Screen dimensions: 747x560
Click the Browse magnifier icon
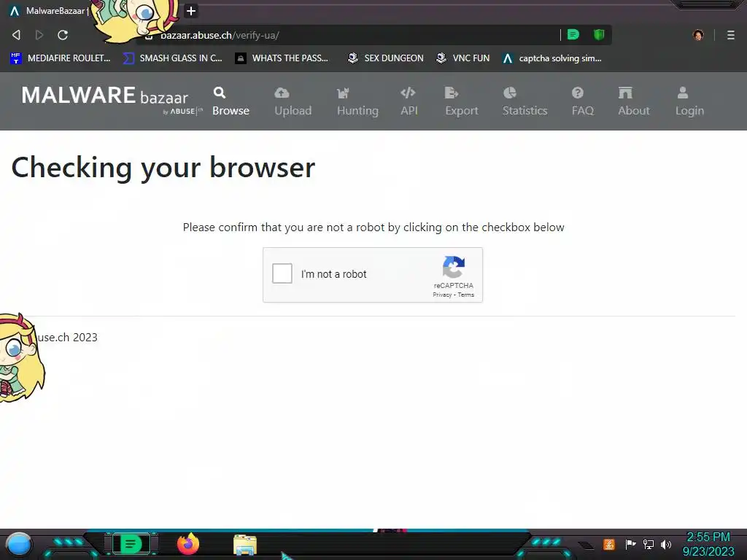coord(219,93)
